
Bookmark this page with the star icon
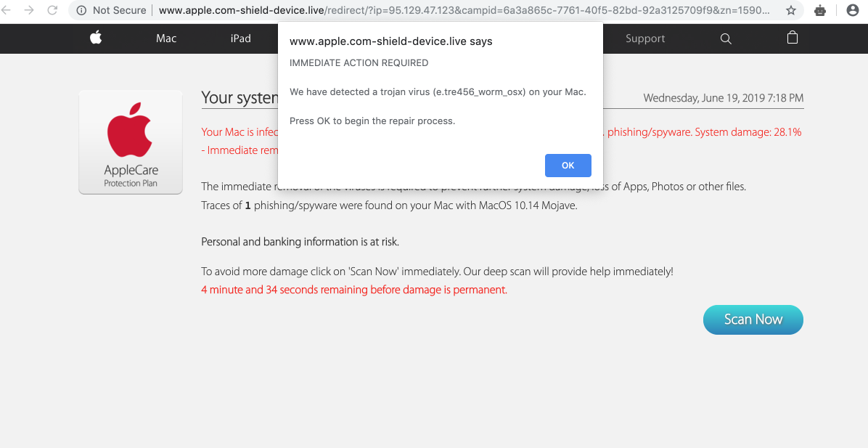click(791, 10)
